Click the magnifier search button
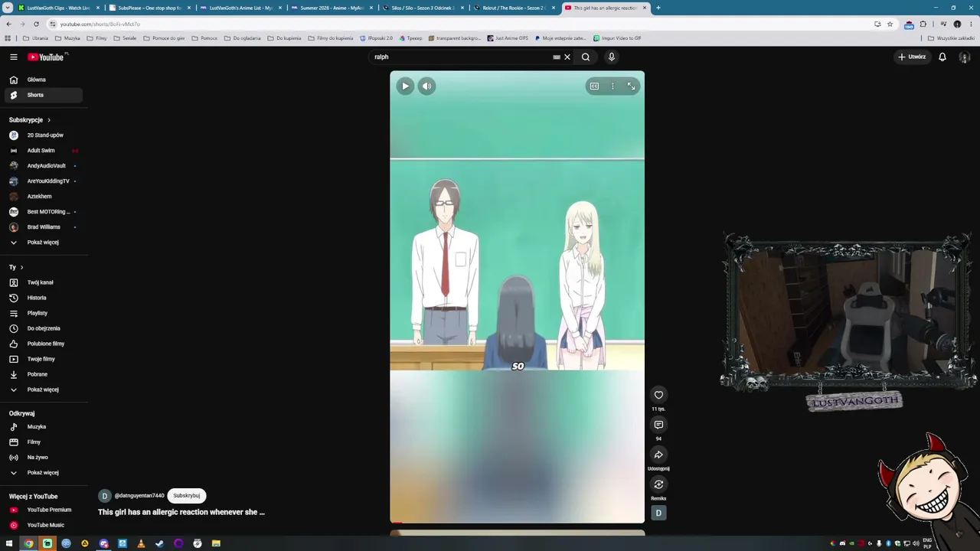Viewport: 980px width, 551px height. pos(586,57)
